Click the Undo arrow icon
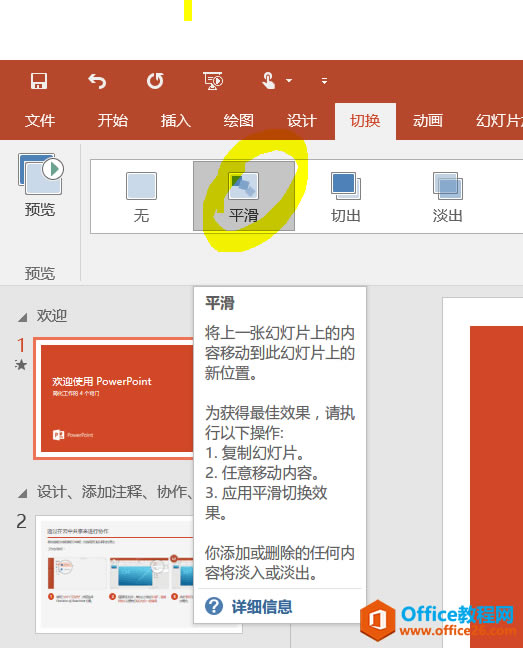 click(97, 81)
